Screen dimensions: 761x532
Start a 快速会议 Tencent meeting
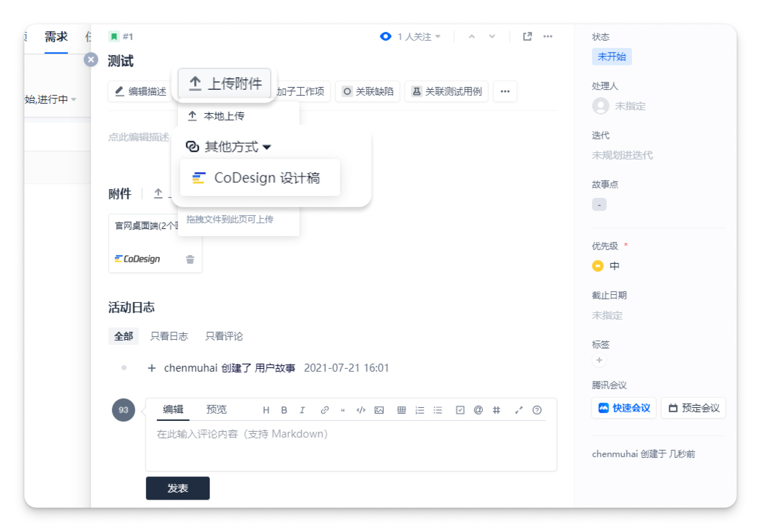click(624, 408)
